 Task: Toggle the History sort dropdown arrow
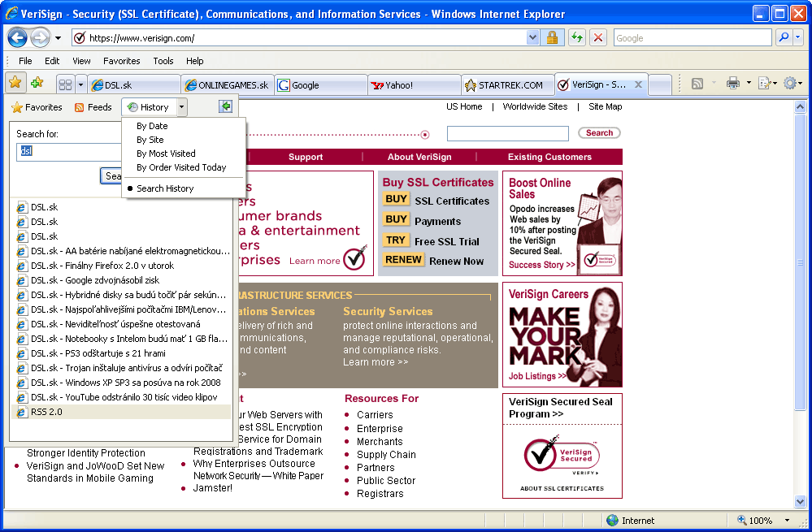click(181, 107)
